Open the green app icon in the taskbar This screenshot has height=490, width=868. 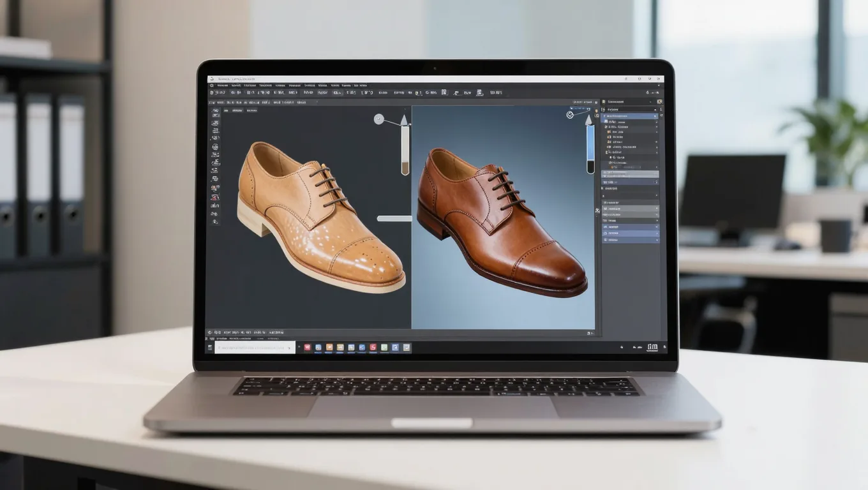384,348
